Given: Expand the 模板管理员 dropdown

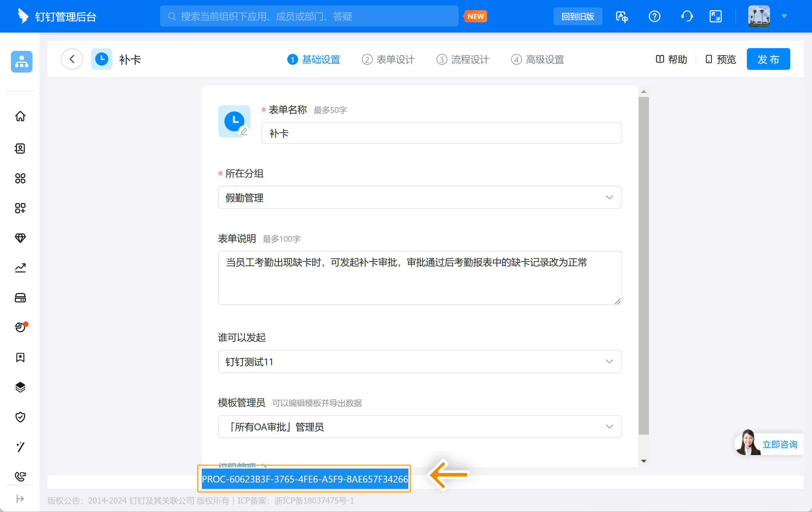Looking at the screenshot, I should (x=420, y=427).
